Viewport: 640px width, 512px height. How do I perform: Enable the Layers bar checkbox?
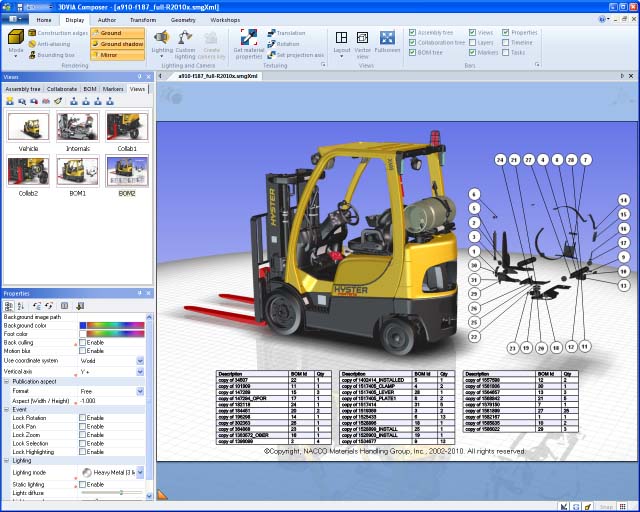tap(472, 42)
